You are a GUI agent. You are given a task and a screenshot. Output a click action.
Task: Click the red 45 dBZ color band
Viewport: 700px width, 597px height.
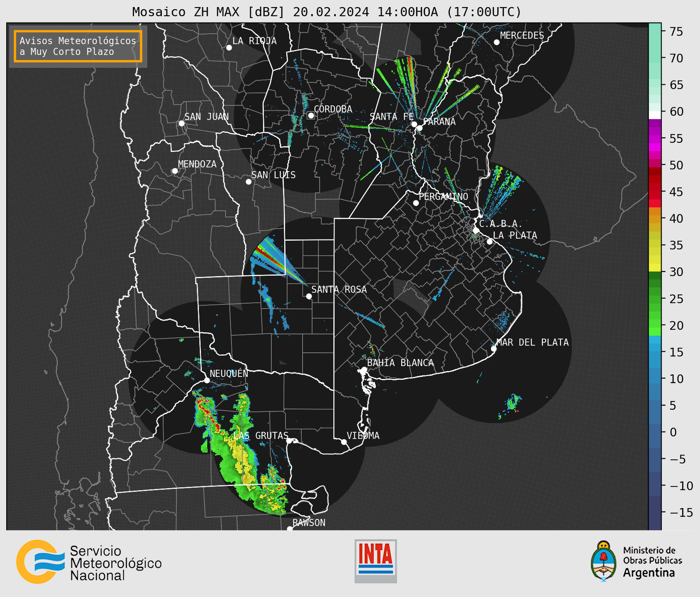655,192
